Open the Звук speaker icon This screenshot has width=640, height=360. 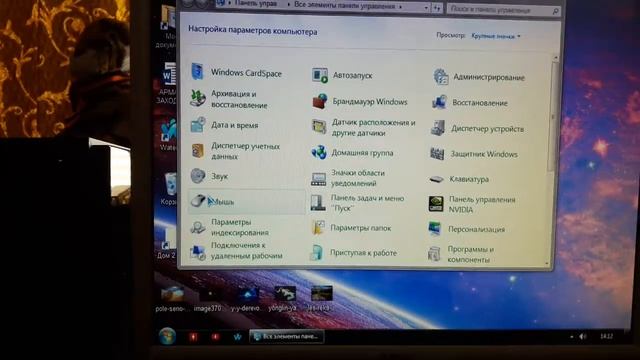click(x=198, y=176)
